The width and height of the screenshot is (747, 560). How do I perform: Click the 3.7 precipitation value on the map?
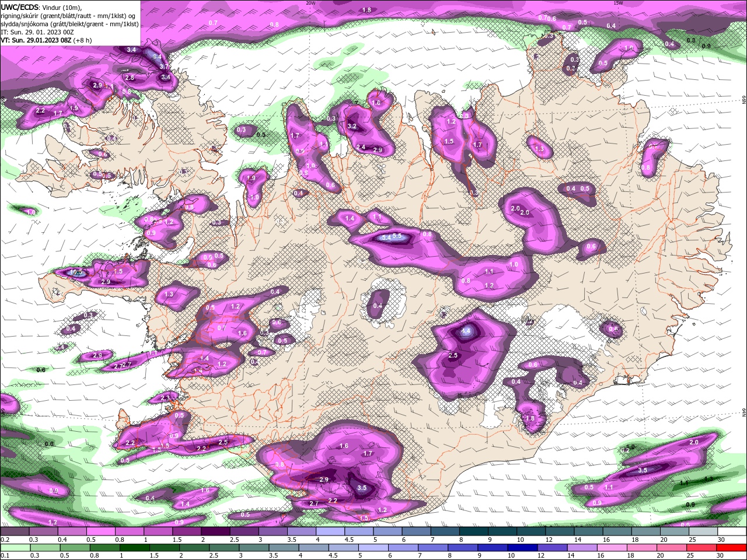[164, 67]
